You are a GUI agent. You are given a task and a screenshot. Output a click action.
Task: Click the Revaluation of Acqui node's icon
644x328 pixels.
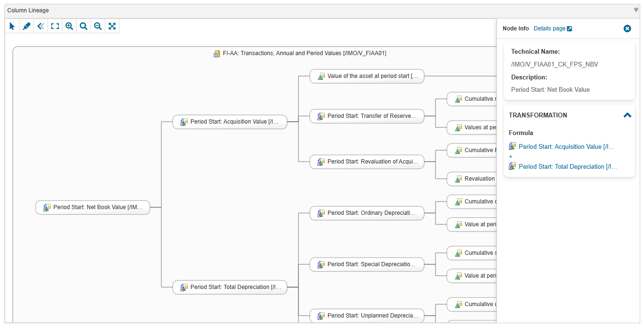pos(321,162)
